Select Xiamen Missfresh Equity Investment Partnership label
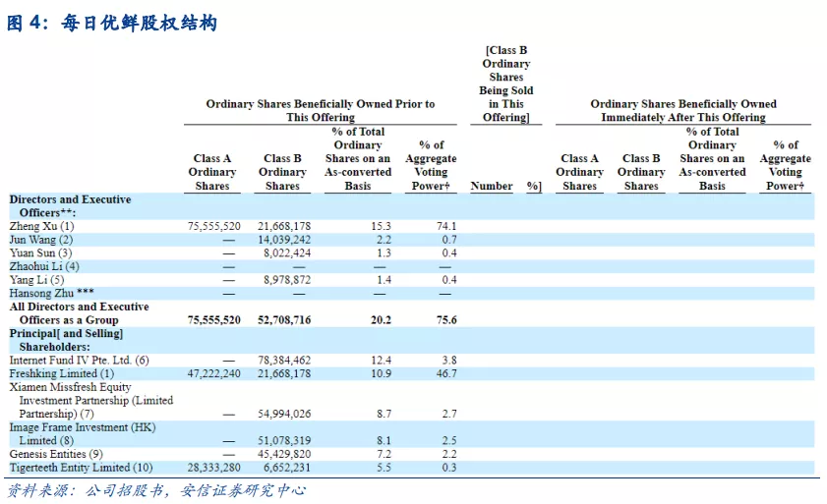Screen dimensions: 827x504 point(91,400)
